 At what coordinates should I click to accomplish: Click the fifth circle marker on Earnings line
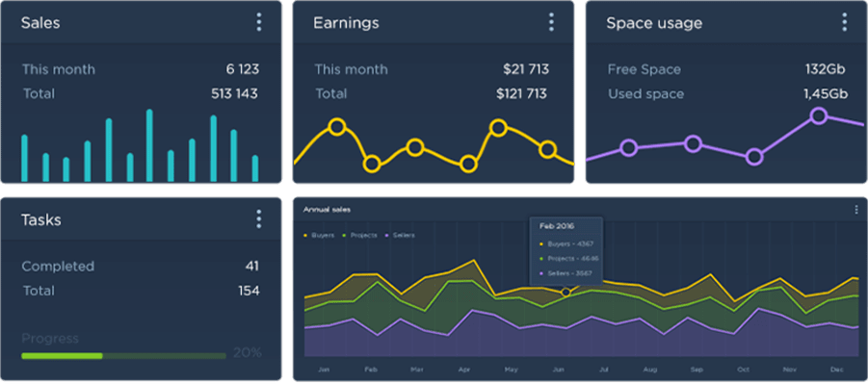tap(498, 128)
